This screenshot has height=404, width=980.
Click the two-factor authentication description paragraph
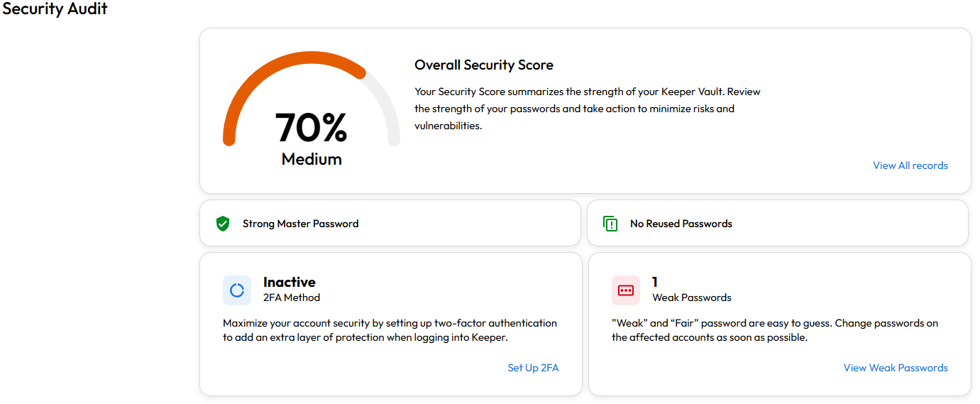[x=390, y=330]
